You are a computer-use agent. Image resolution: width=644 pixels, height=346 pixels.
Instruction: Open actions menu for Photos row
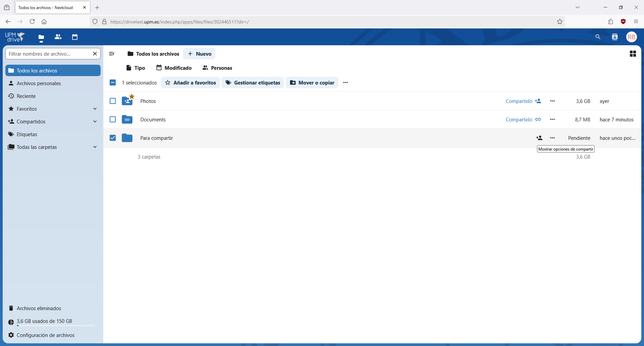point(552,101)
